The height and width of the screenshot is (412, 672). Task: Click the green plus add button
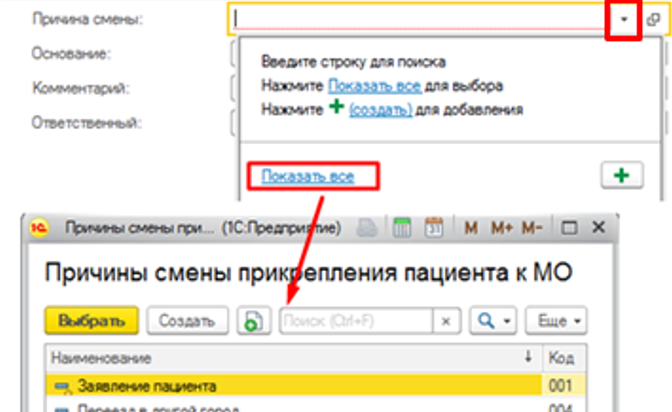621,175
